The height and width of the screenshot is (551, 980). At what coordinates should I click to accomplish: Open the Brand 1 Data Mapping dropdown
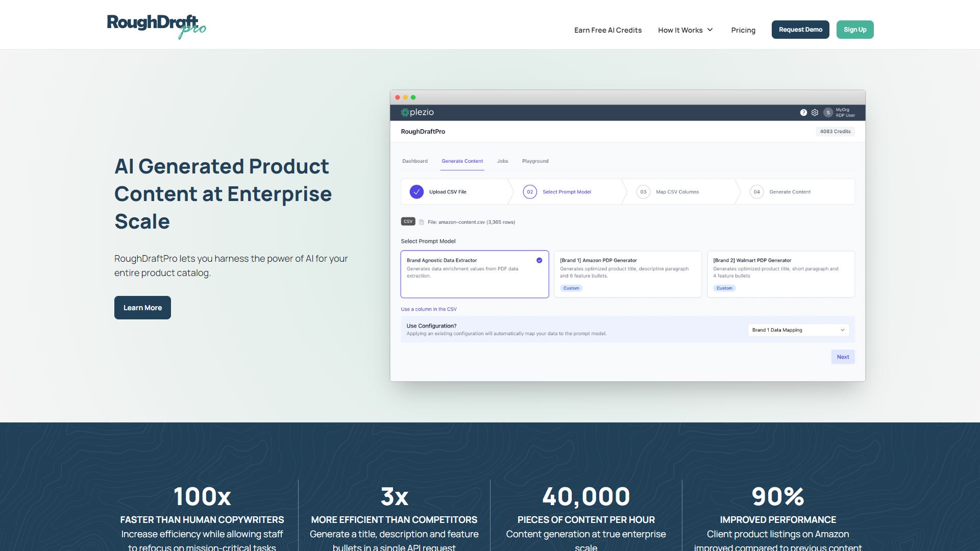point(798,330)
